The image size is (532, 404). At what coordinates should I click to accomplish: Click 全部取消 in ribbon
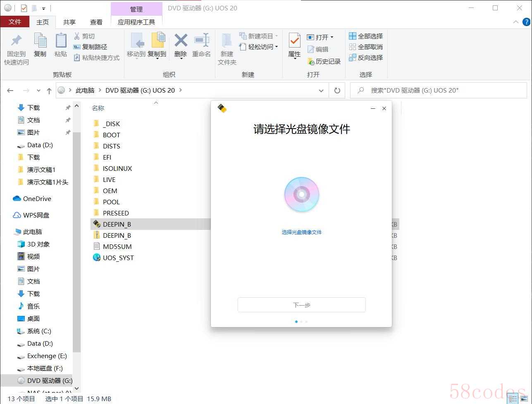366,47
